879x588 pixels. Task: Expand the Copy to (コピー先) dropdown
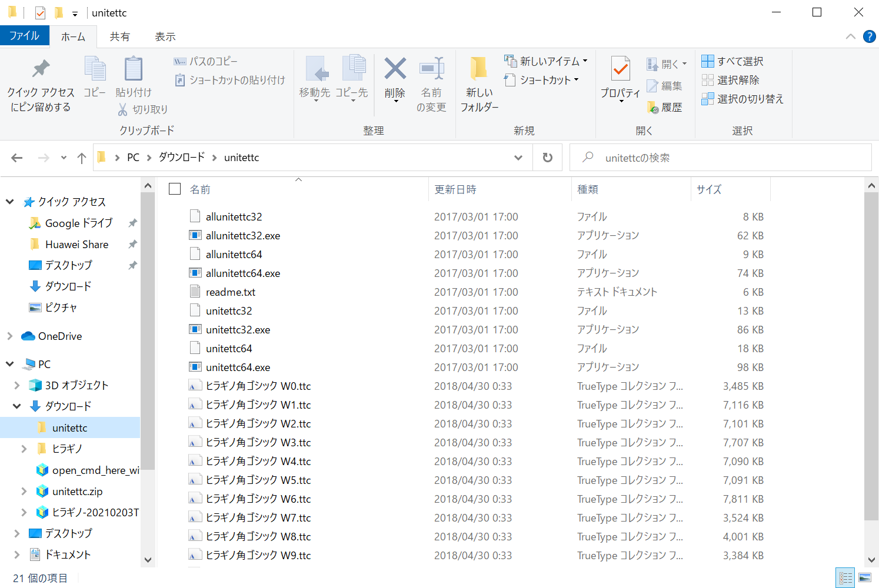point(353,101)
